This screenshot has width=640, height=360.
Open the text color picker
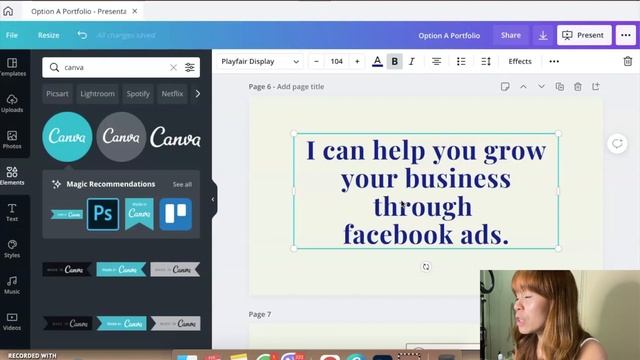pyautogui.click(x=378, y=62)
